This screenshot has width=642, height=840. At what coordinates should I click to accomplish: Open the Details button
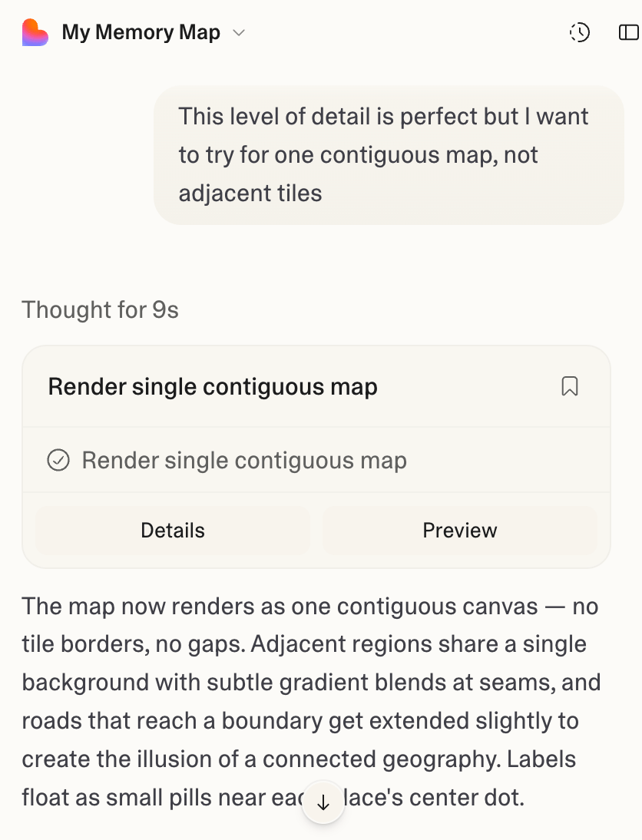click(173, 531)
